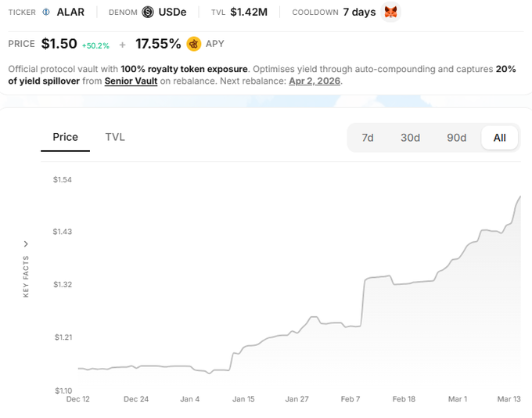
Task: Set chart range to 30d
Action: 410,138
